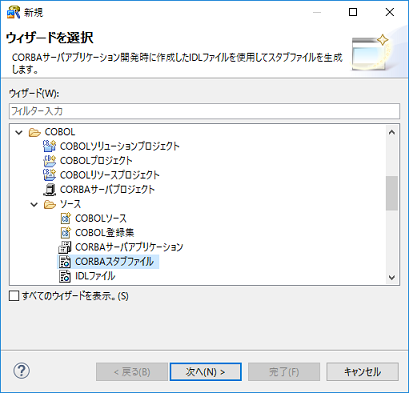Select the CORBAサーバアプリケーション text row
The height and width of the screenshot is (393, 409).
[x=129, y=247]
